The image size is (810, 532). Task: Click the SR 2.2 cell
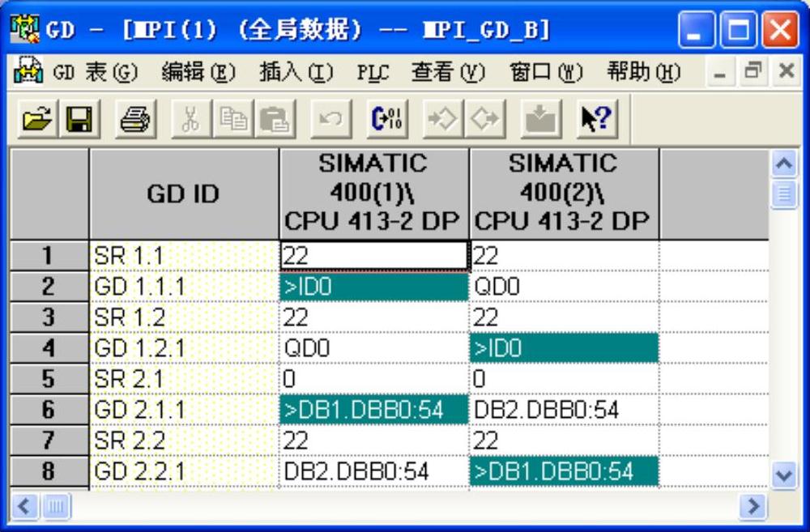(184, 440)
